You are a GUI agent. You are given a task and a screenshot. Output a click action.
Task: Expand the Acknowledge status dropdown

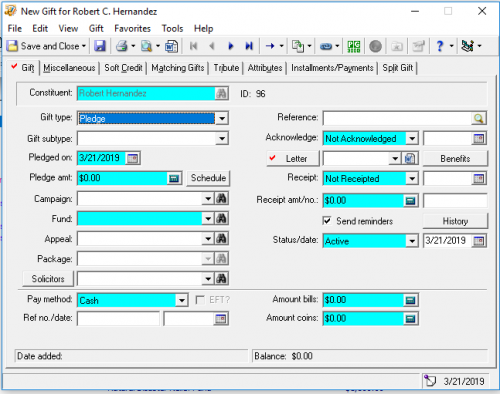[x=412, y=139]
